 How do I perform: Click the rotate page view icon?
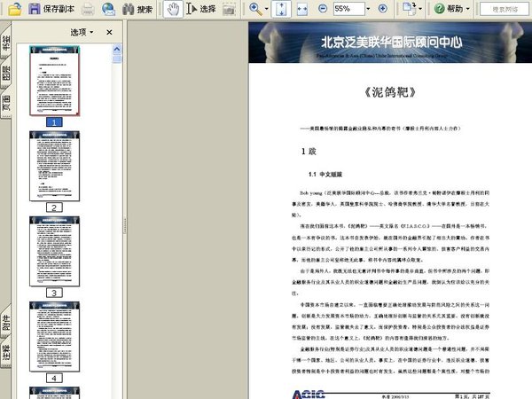point(409,9)
